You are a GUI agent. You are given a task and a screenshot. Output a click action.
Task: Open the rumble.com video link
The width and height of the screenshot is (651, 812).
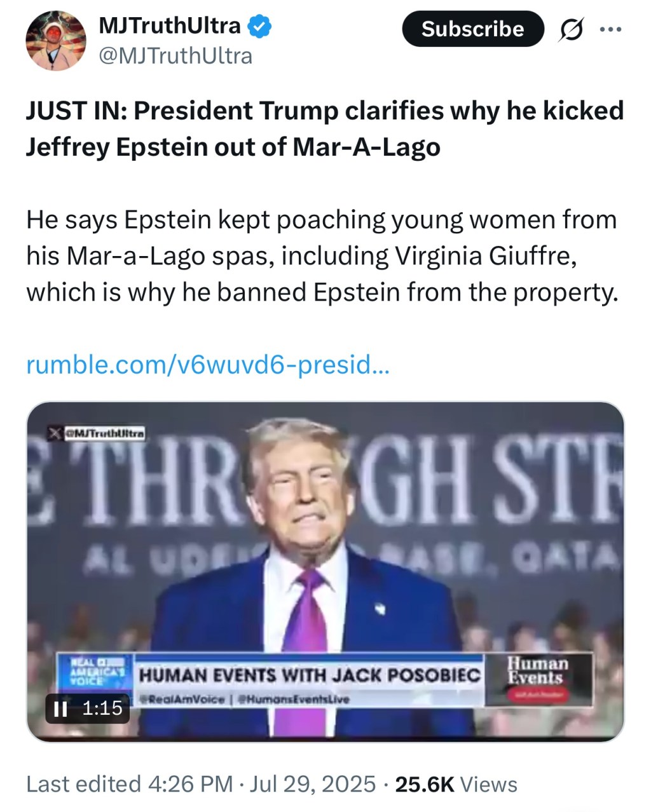tap(207, 365)
